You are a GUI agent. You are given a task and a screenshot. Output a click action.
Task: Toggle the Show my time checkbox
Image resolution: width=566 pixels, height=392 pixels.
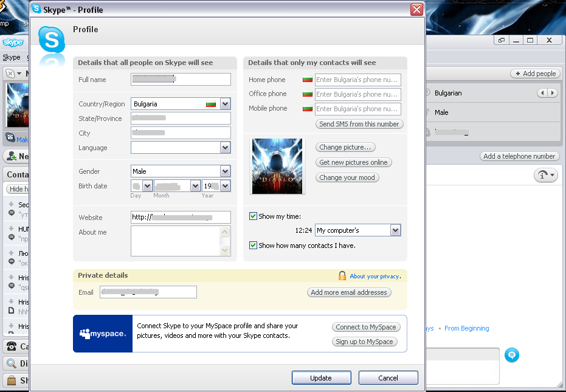point(253,216)
